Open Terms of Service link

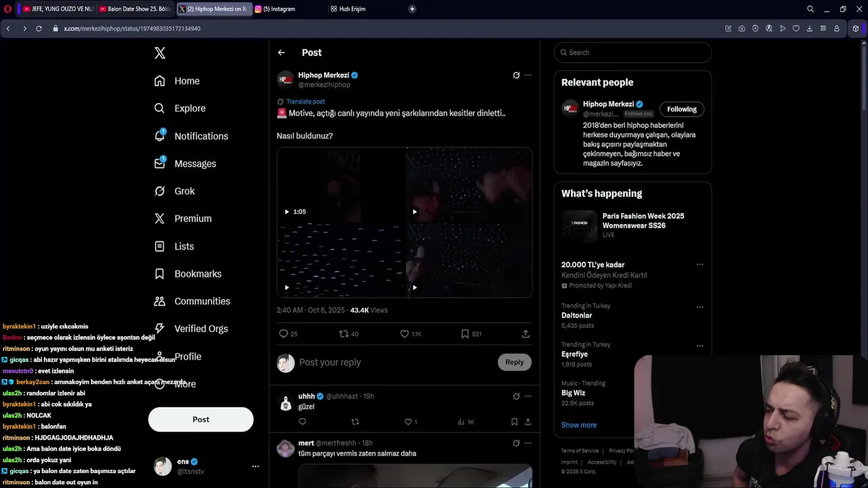[x=580, y=451]
